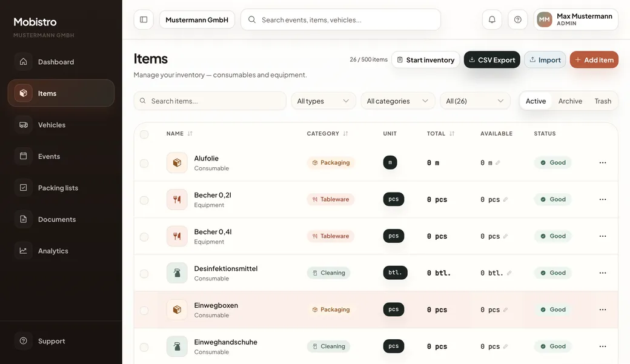Open Items in sidebar
Viewport: 630px width, 364px height.
pyautogui.click(x=61, y=93)
